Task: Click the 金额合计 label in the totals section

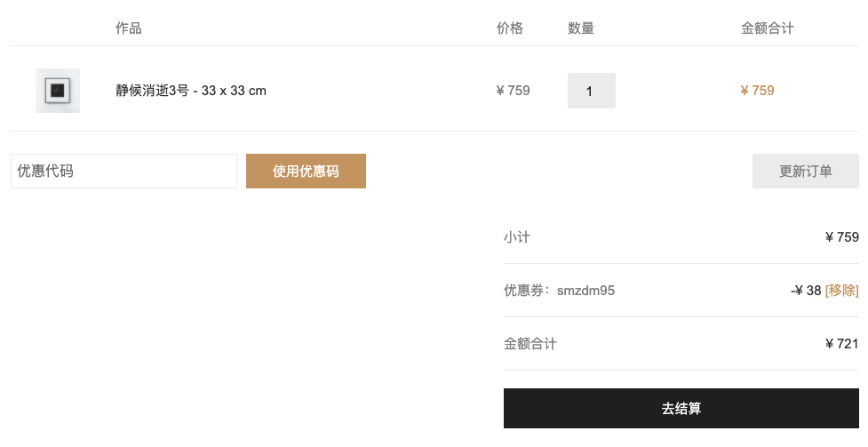Action: click(x=530, y=343)
